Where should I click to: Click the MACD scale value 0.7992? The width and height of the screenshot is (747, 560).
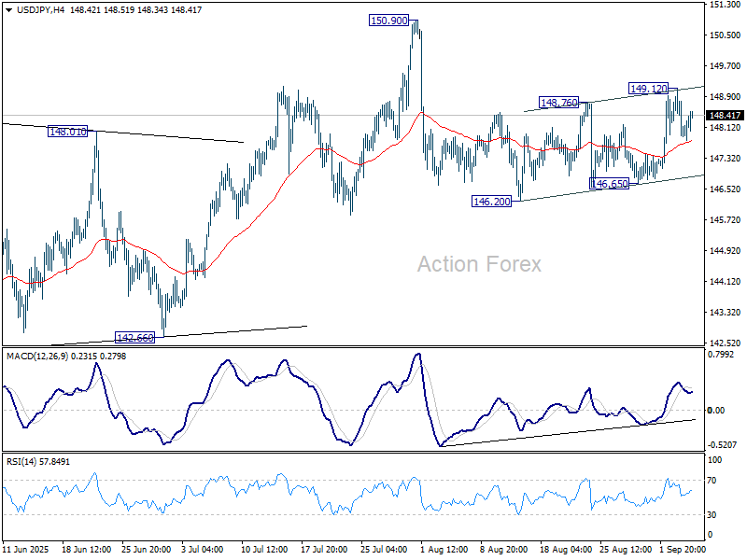click(x=721, y=355)
